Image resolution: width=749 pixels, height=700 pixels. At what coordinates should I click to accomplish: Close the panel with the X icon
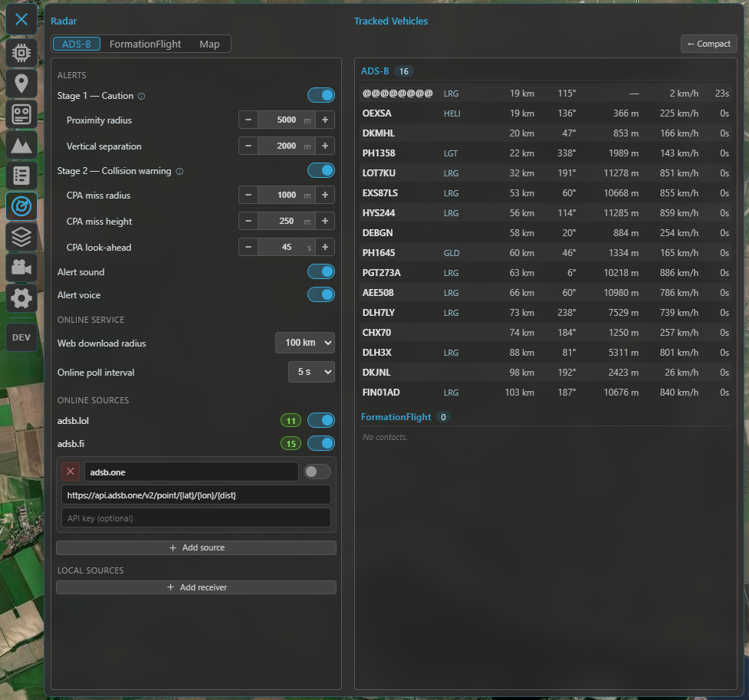21,20
